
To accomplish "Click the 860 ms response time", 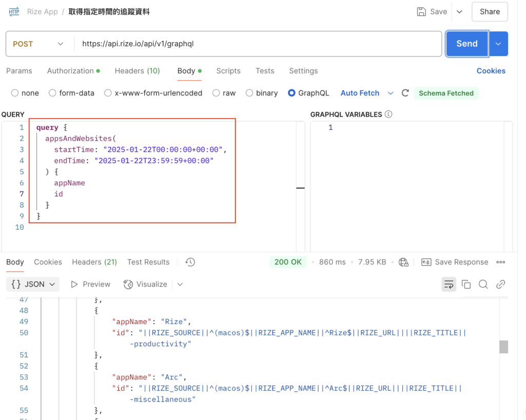I will (x=332, y=262).
